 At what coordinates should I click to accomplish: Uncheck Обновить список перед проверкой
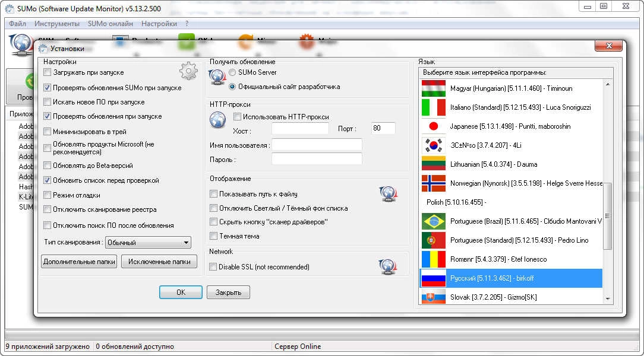click(x=48, y=180)
